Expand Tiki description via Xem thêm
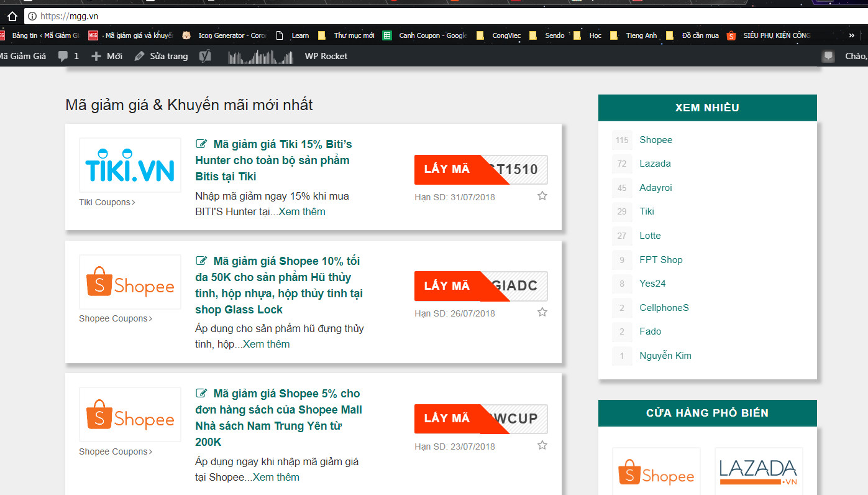The image size is (868, 495). tap(302, 211)
